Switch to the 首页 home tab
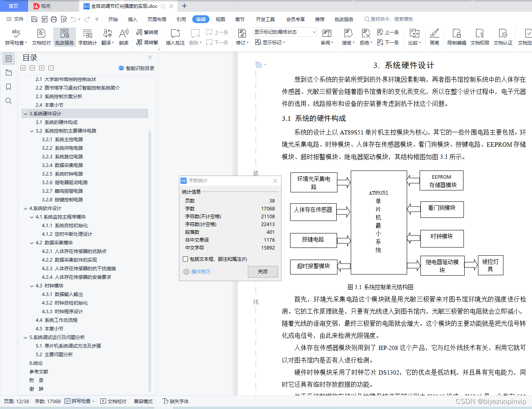 [14, 6]
